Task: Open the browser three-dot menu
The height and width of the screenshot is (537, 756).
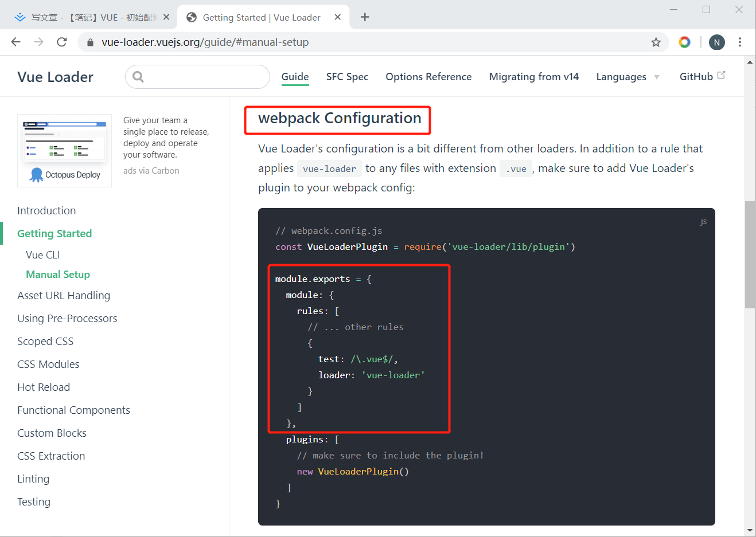Action: point(740,42)
